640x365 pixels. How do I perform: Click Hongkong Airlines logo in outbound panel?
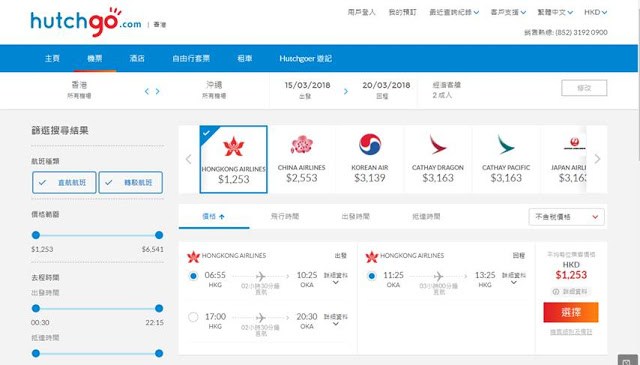tap(193, 256)
